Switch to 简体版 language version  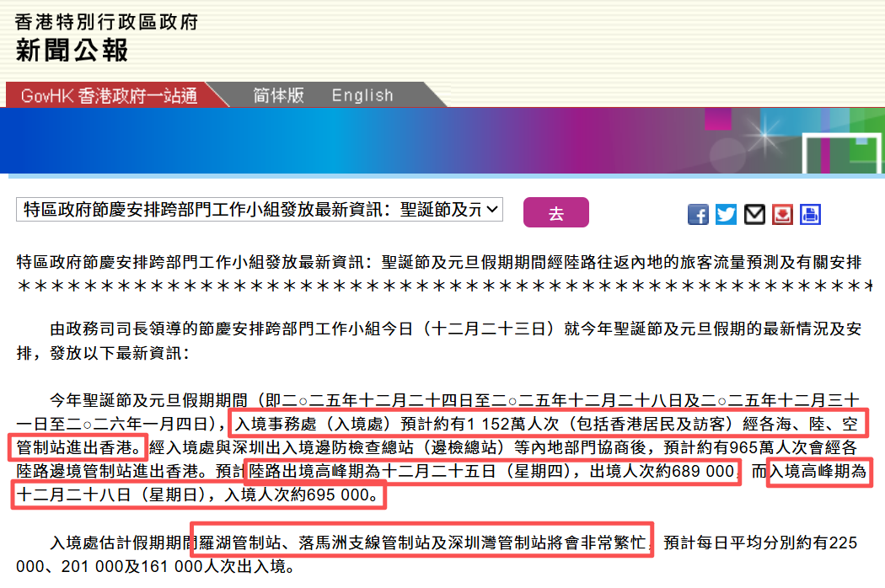(278, 95)
